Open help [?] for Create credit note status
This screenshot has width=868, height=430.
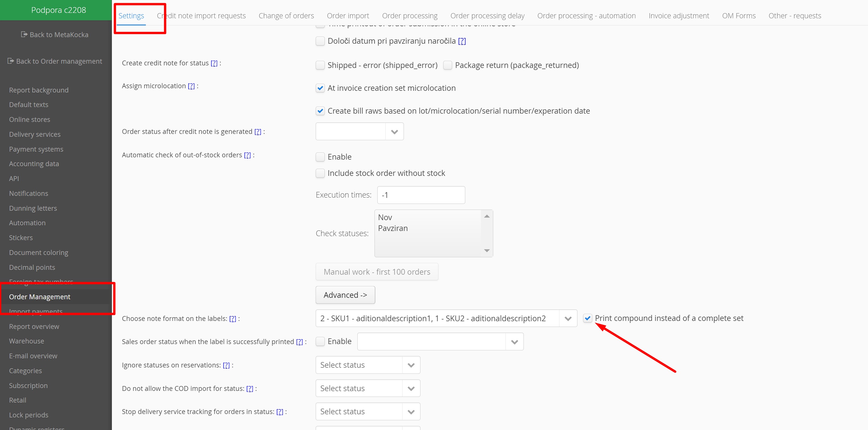coord(214,63)
